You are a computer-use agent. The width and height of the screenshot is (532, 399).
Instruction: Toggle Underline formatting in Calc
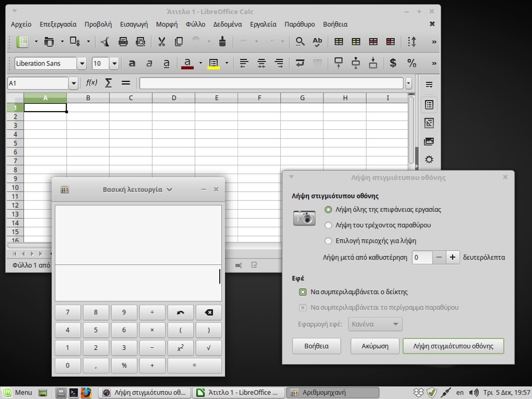click(166, 63)
